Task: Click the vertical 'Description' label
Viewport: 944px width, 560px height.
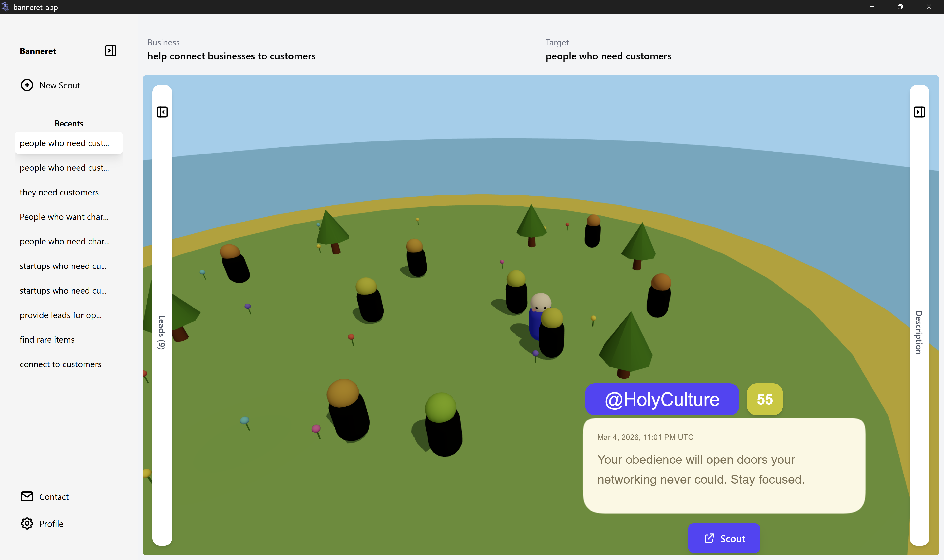Action: tap(919, 332)
